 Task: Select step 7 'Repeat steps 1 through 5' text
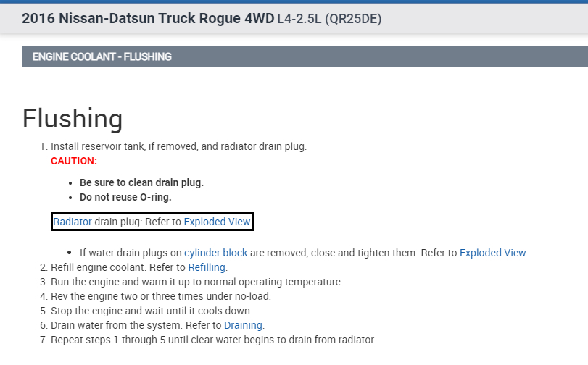point(213,340)
